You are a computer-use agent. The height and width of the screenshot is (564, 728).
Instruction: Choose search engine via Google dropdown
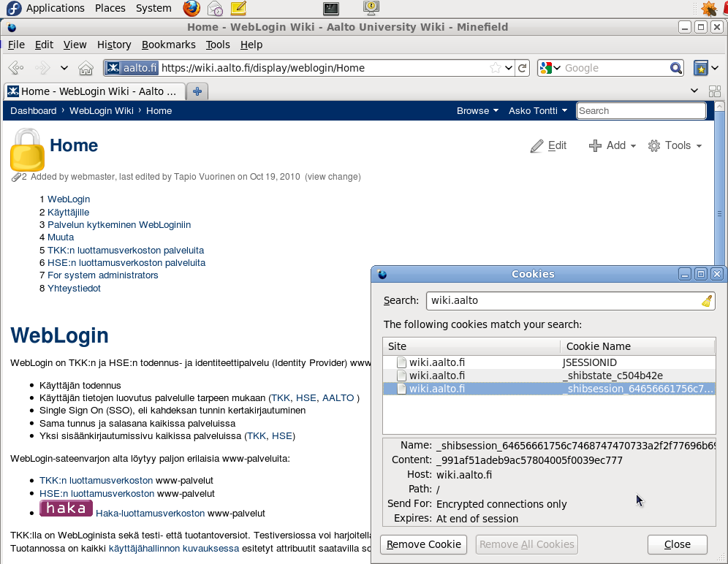tap(550, 68)
